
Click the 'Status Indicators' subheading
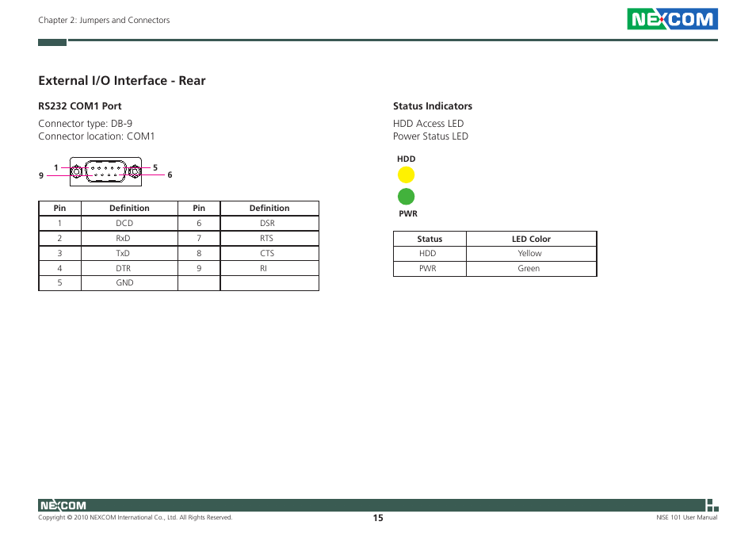click(x=433, y=106)
